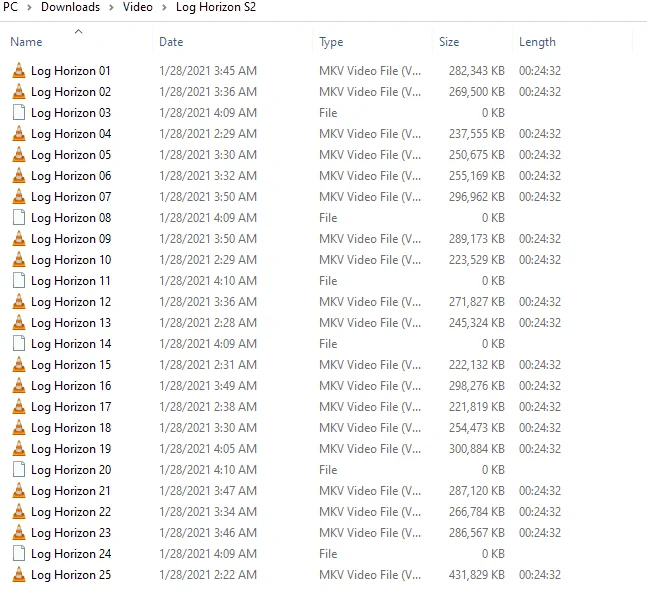Click the VLC icon of Log Horizon 07

coord(19,196)
